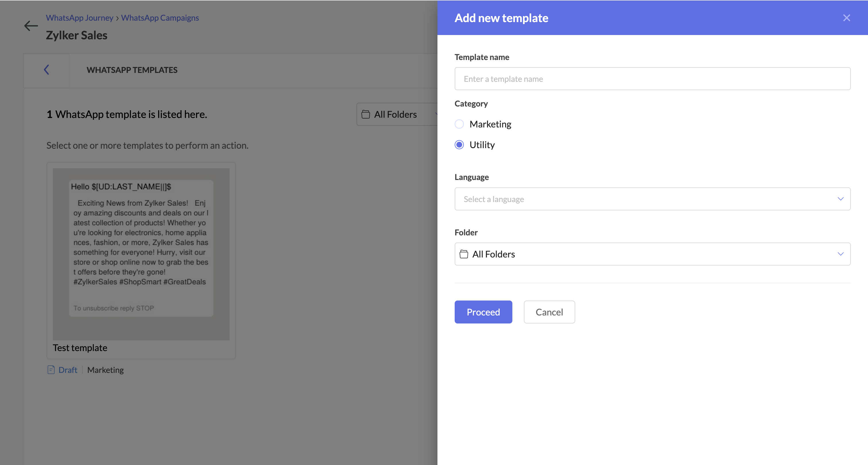This screenshot has width=868, height=465.
Task: Click the back arrow beside Zylker Sales
Action: coord(31,26)
